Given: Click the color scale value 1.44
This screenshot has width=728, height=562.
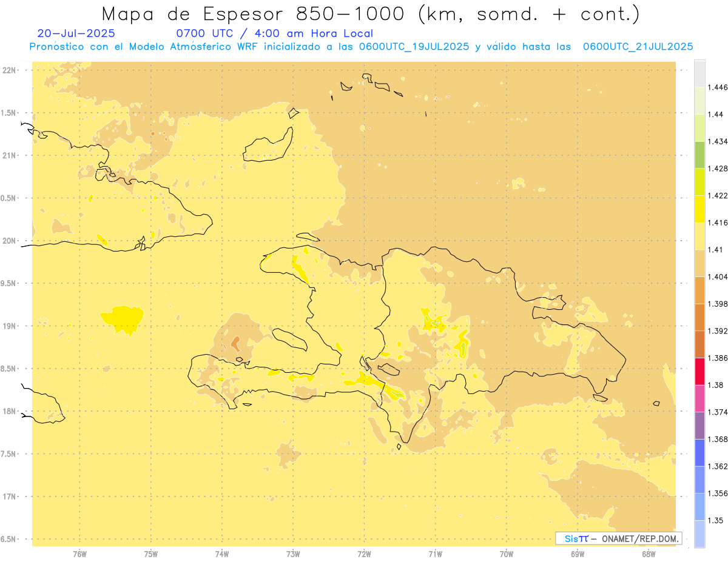Looking at the screenshot, I should click(715, 114).
